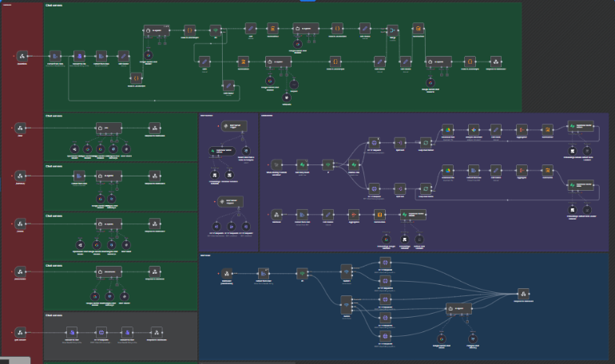Select the AI Agent node in the blue section

tap(459, 308)
